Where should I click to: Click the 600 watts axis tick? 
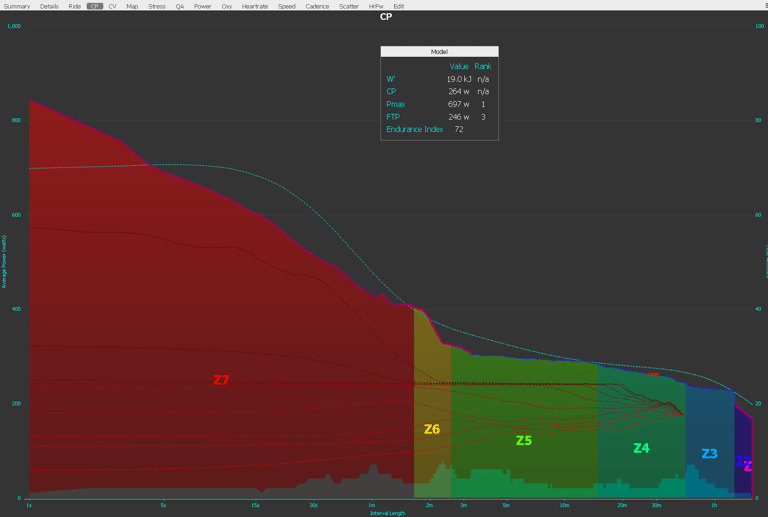pyautogui.click(x=16, y=215)
